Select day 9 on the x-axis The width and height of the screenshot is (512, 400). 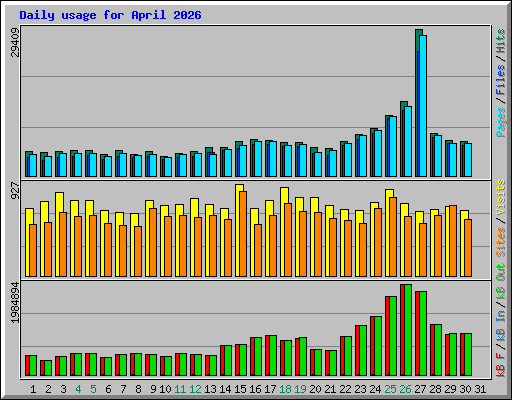153,389
